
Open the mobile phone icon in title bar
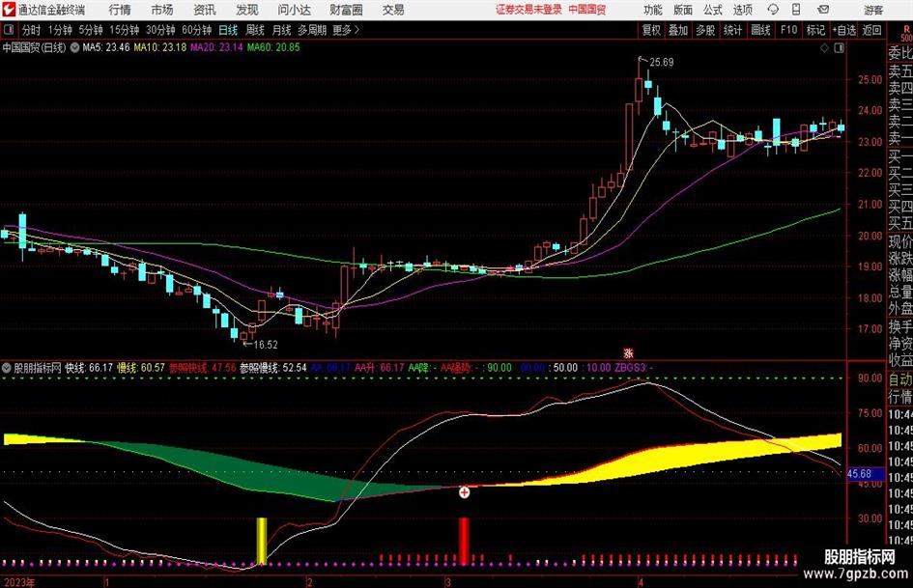tap(796, 10)
